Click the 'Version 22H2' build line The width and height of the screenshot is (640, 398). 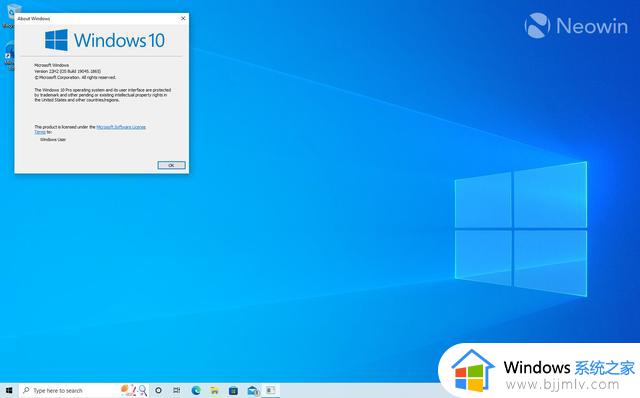point(67,71)
